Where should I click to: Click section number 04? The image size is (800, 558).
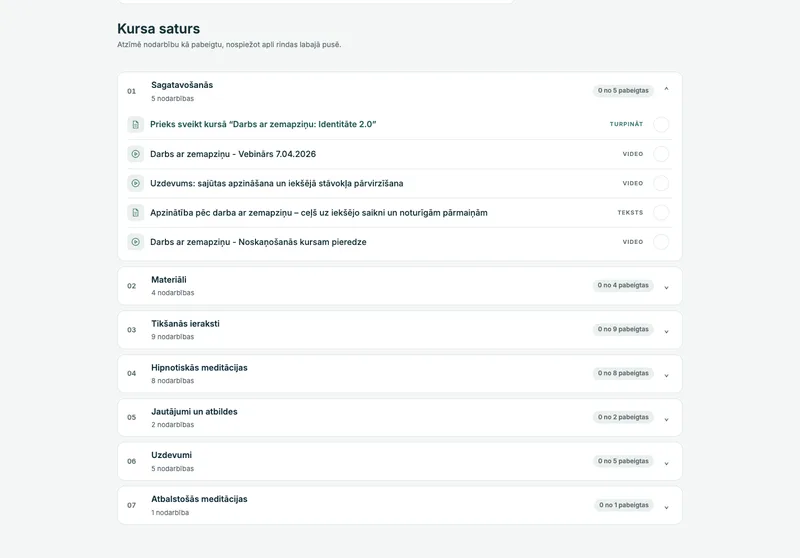point(132,373)
